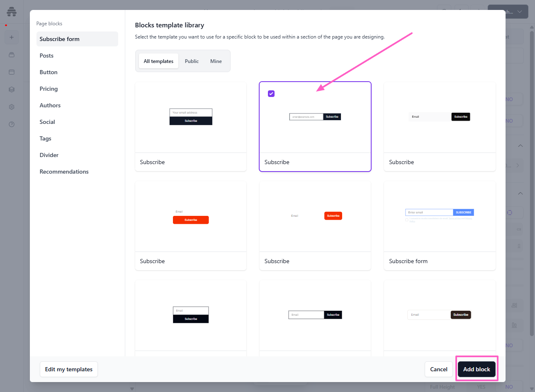Click the plus icon in left sidebar
This screenshot has height=392, width=535.
pos(12,37)
